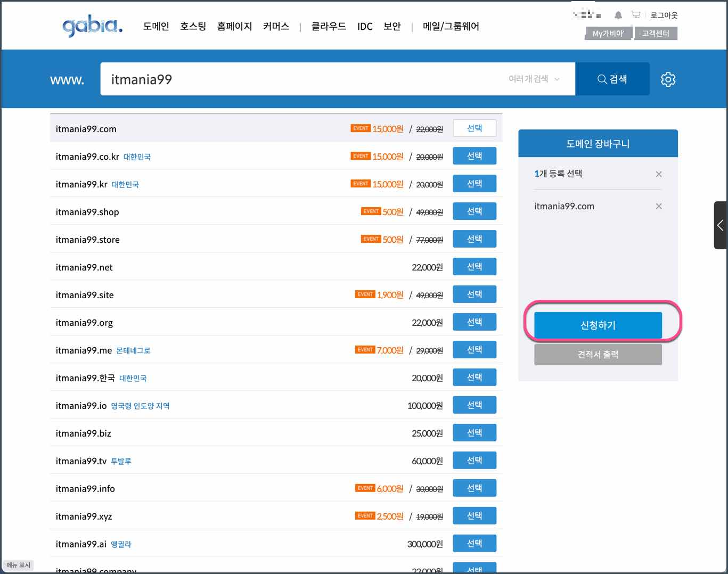Click the 앵귈라 label next to itmania99.ai
Viewport: 728px width, 574px height.
121,545
